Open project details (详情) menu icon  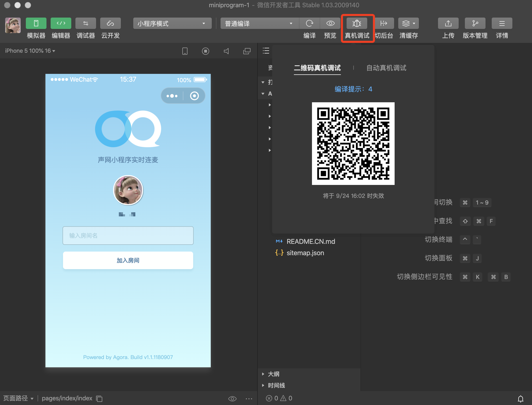(502, 24)
